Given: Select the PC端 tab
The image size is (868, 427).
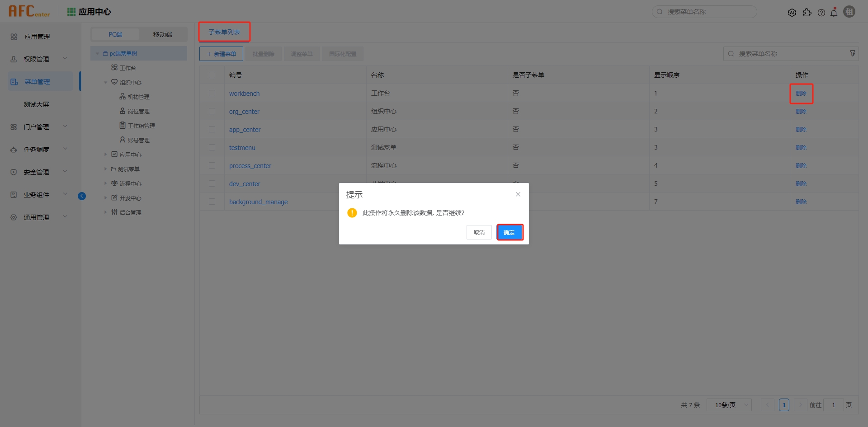Looking at the screenshot, I should pyautogui.click(x=115, y=34).
